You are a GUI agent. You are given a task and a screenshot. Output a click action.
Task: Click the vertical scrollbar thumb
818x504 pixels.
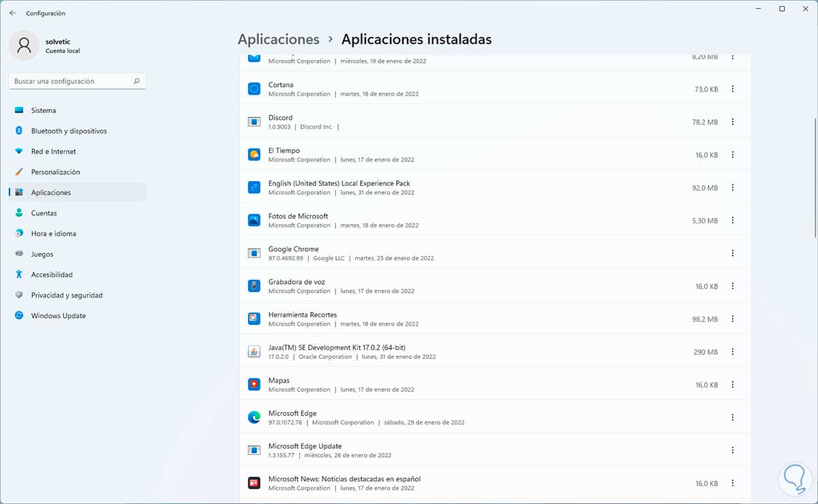[815, 177]
